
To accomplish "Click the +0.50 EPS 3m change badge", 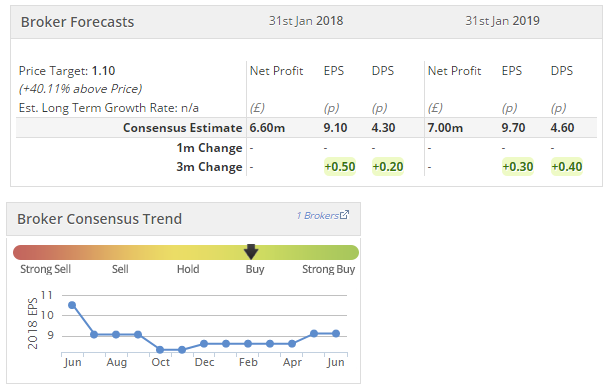I will [x=340, y=167].
